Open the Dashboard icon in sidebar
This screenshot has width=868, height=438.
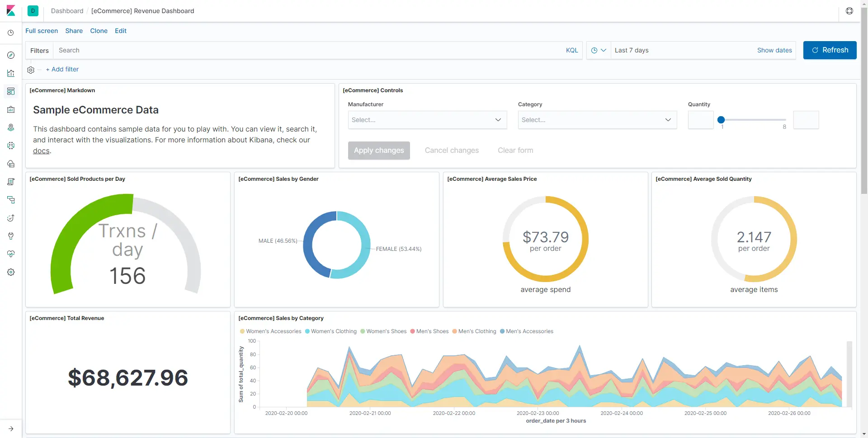click(11, 91)
